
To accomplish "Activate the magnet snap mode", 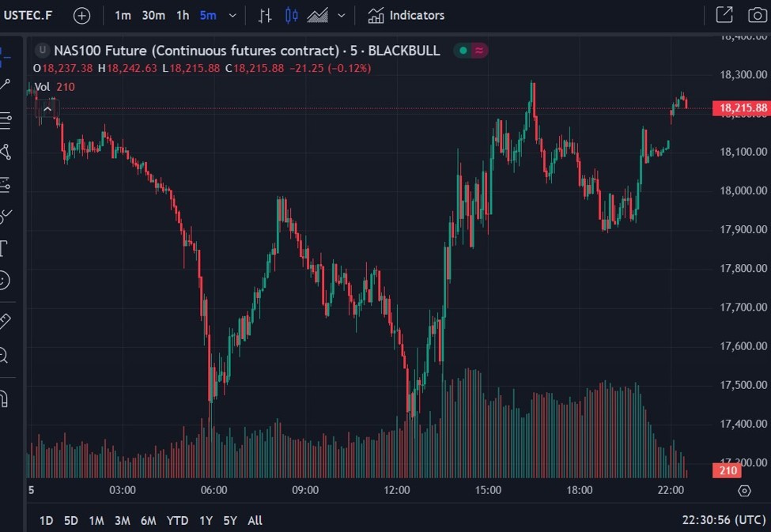I will [x=3, y=395].
